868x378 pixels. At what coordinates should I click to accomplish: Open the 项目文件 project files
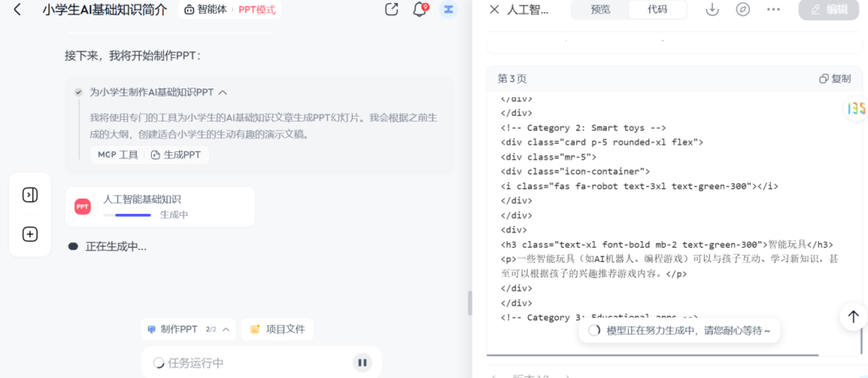click(277, 329)
